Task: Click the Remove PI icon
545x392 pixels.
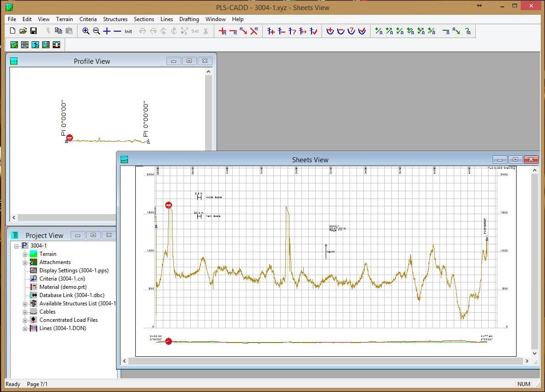Action: coord(233,31)
